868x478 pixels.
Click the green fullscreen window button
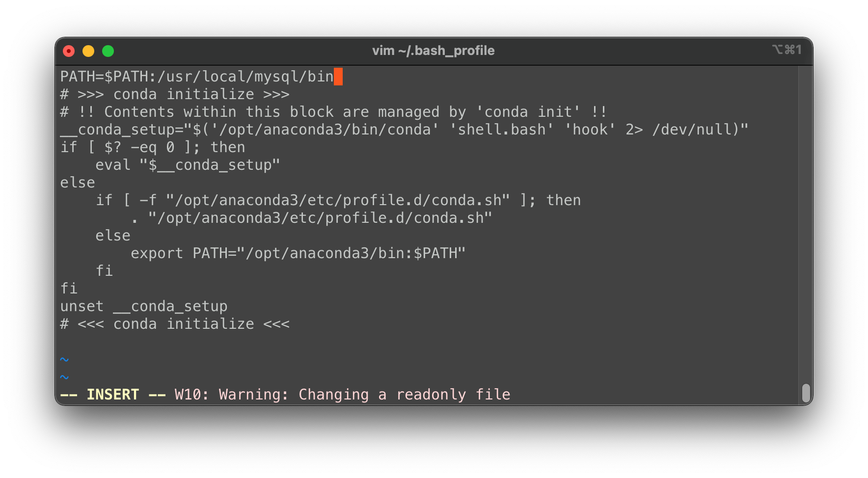108,51
